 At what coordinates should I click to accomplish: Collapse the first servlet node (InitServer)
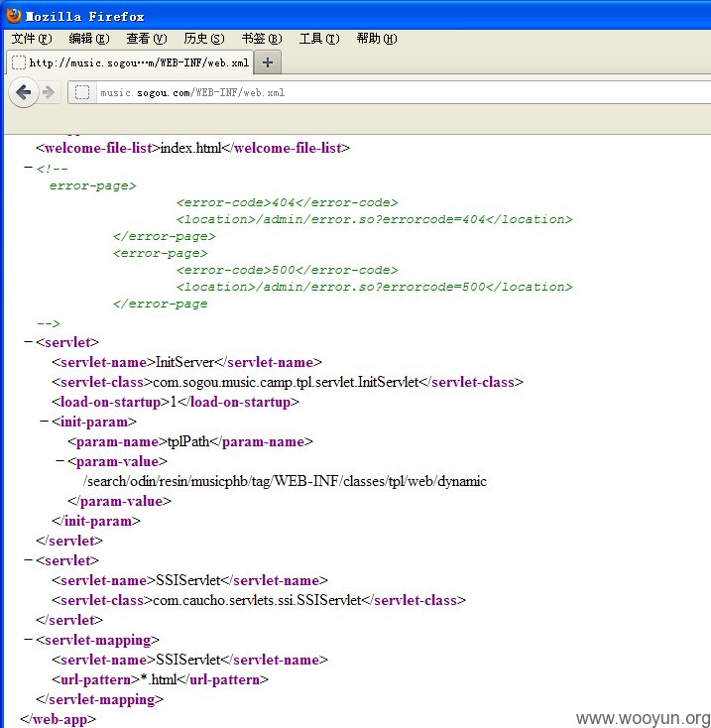pos(29,342)
